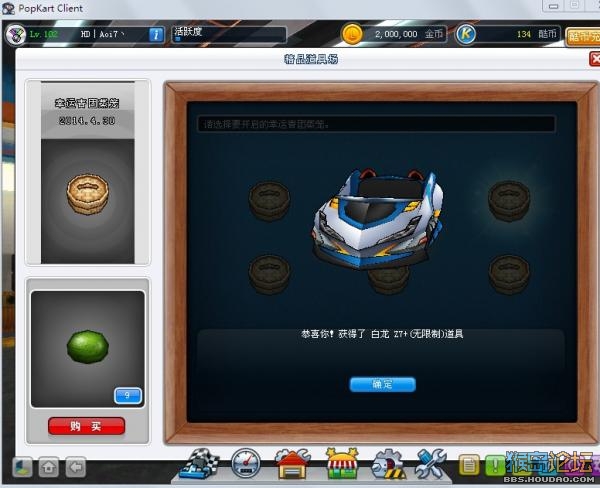Click the yellow notes list icon

469,465
